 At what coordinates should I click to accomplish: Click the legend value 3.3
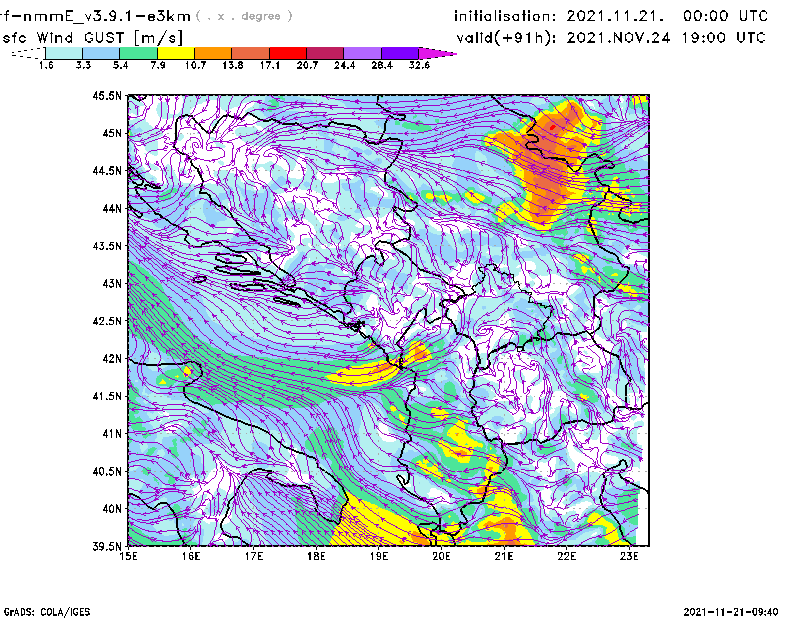83,65
